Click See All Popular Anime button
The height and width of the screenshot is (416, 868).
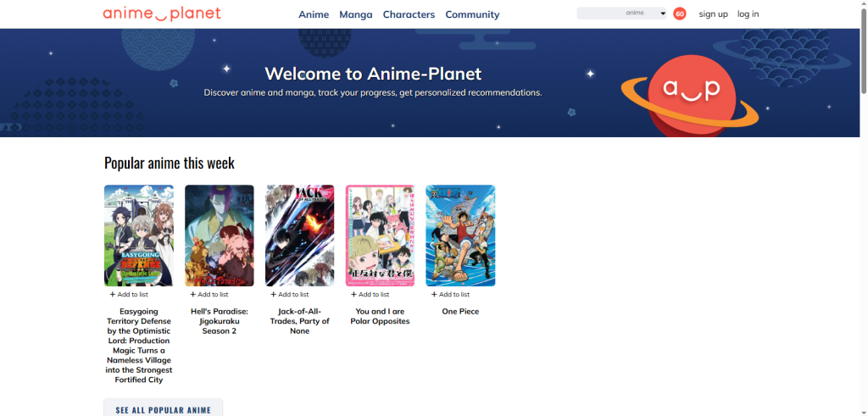point(164,408)
